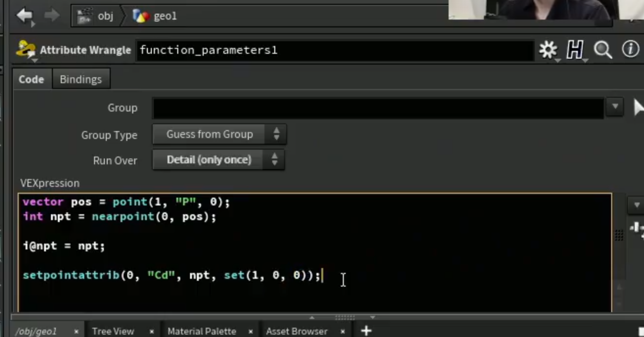Select the /obj/geo1 pane tab

pos(36,331)
